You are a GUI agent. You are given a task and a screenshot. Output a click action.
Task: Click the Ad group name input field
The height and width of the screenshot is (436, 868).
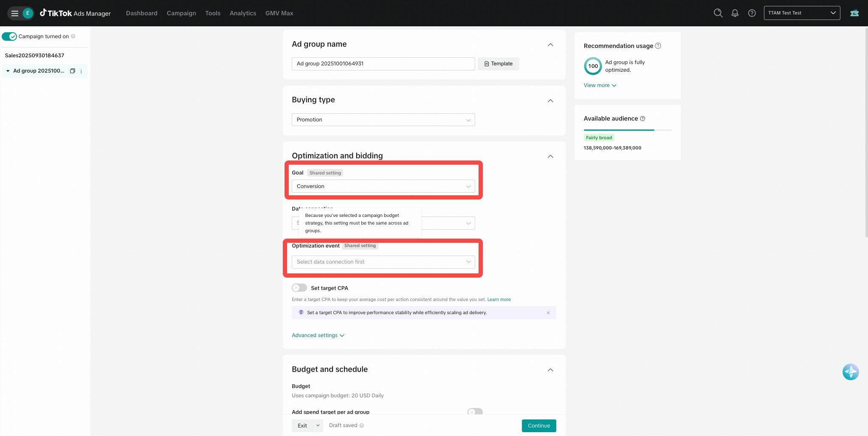383,64
